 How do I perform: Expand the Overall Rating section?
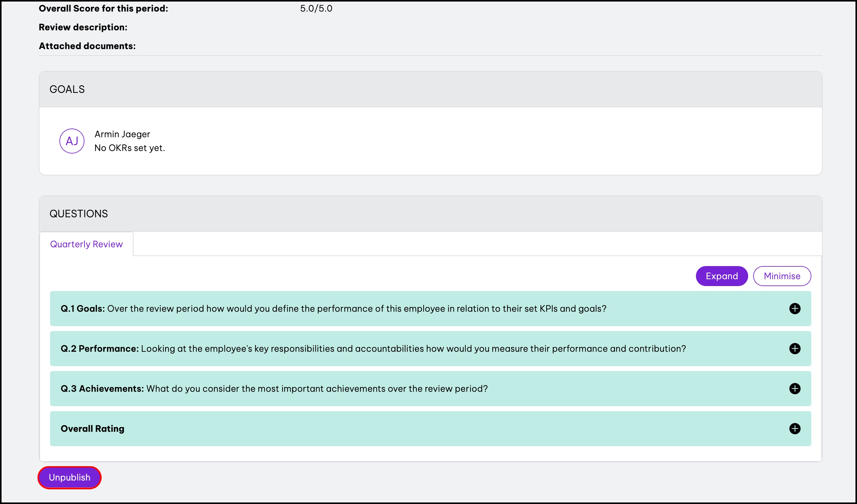93,429
